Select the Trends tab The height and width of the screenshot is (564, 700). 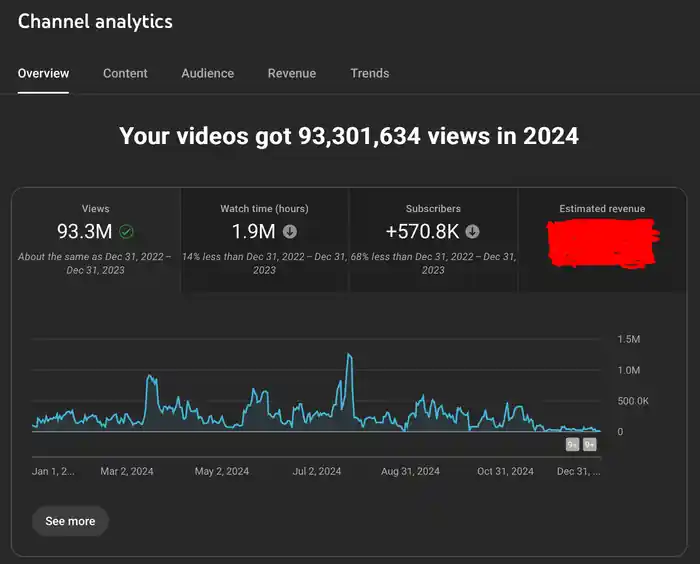370,73
